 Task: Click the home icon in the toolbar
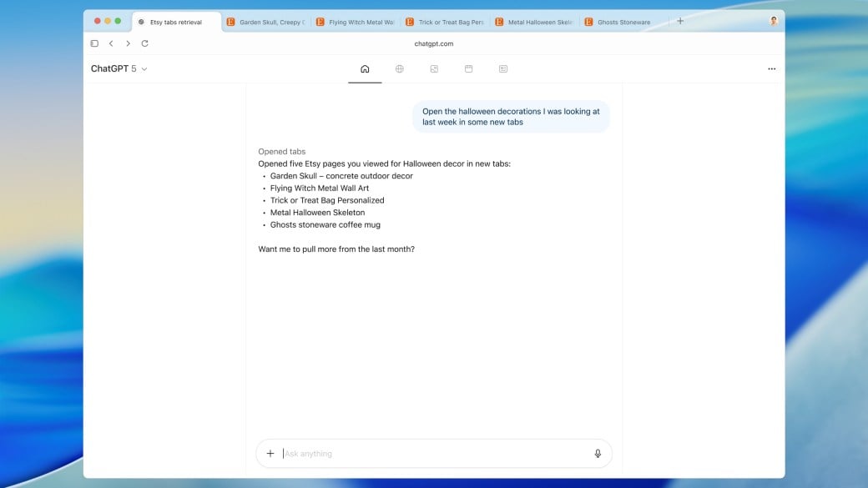coord(365,69)
